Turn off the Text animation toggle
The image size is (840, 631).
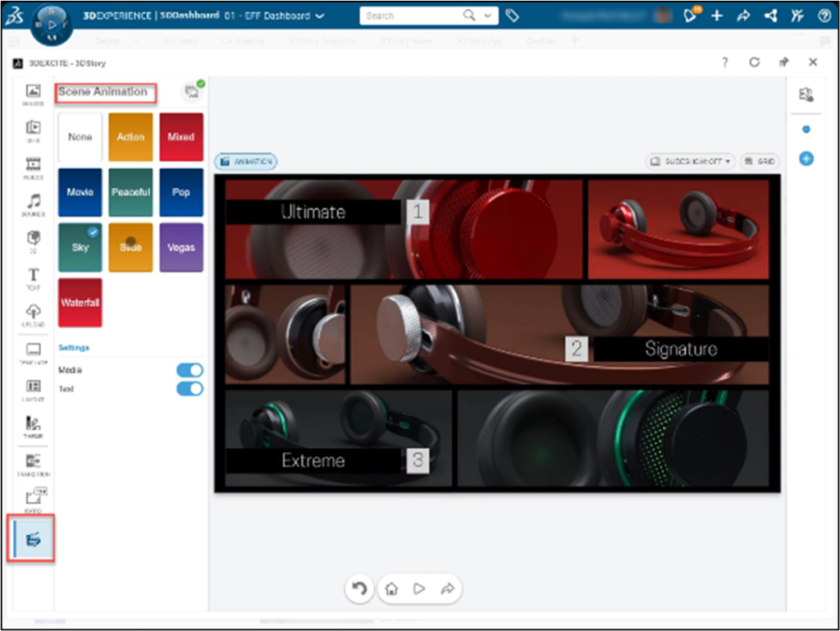coord(189,388)
